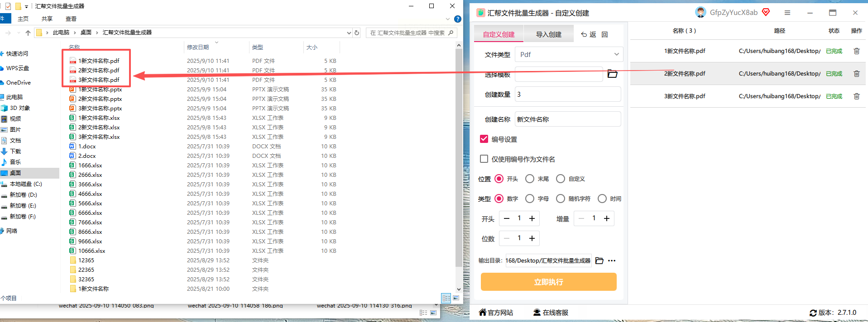Open output directory folder icon
Viewport: 868px width, 322px height.
click(x=599, y=260)
